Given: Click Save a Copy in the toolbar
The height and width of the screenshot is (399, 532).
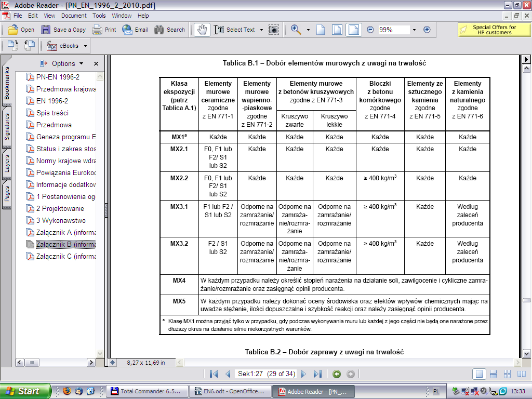Looking at the screenshot, I should click(x=63, y=30).
